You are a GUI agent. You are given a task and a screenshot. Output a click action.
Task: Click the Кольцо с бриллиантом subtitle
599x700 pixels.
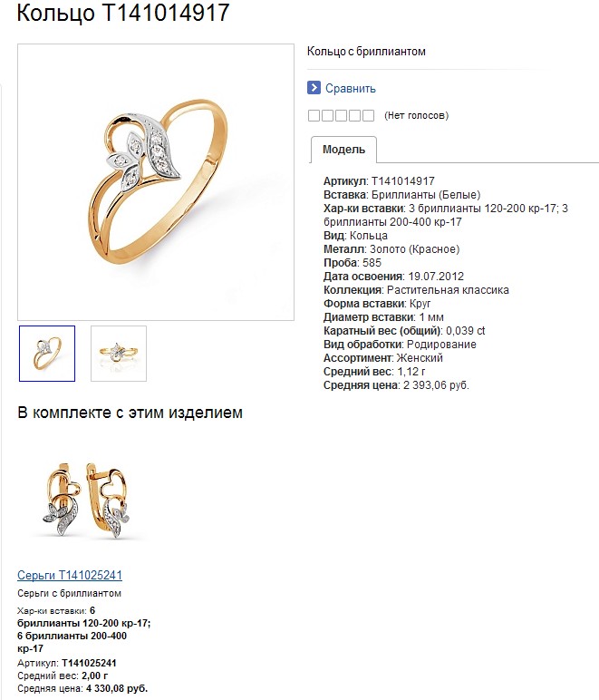366,52
